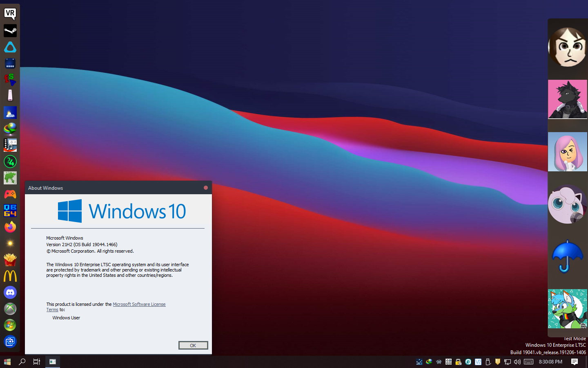
Task: Open Task View on the taskbar
Action: 37,361
